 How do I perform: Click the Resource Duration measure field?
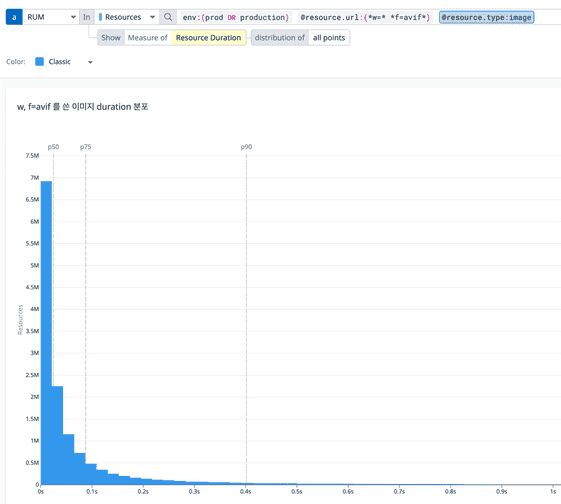208,38
